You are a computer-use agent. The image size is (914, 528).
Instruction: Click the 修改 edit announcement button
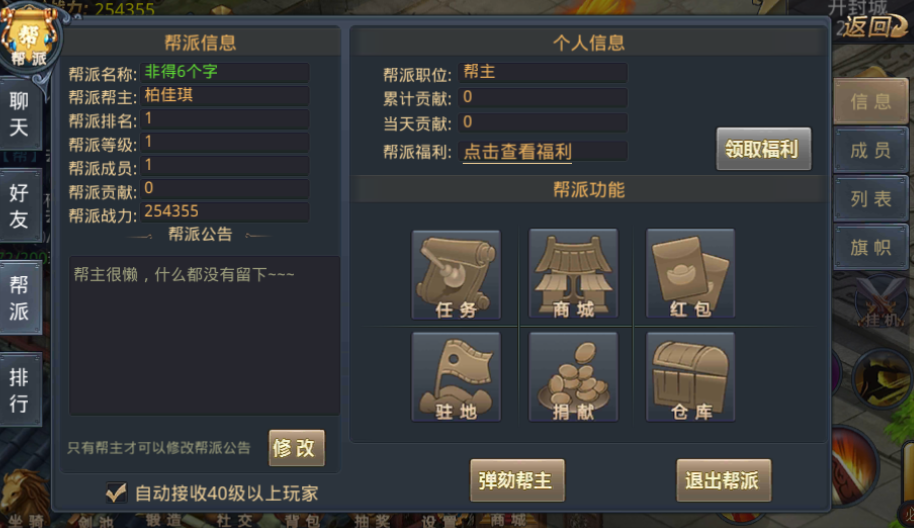click(296, 448)
